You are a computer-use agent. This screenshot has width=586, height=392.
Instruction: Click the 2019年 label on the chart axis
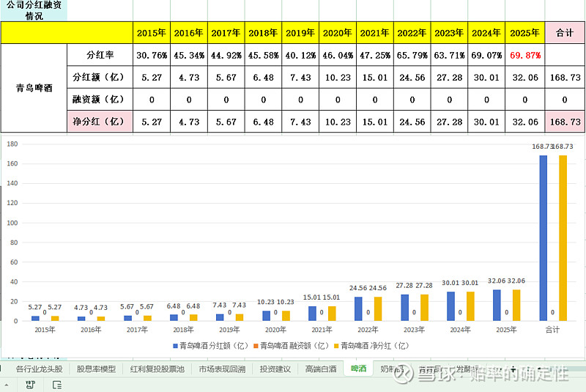229,330
